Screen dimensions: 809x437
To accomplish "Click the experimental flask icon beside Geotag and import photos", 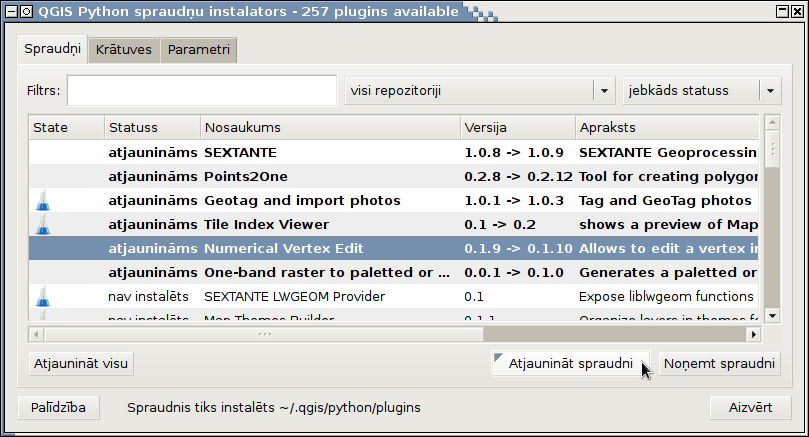I will click(43, 200).
